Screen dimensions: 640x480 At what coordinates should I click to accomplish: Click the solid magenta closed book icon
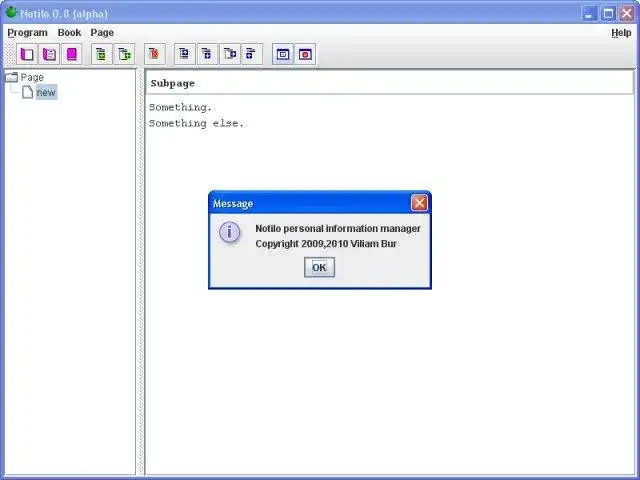pyautogui.click(x=72, y=54)
